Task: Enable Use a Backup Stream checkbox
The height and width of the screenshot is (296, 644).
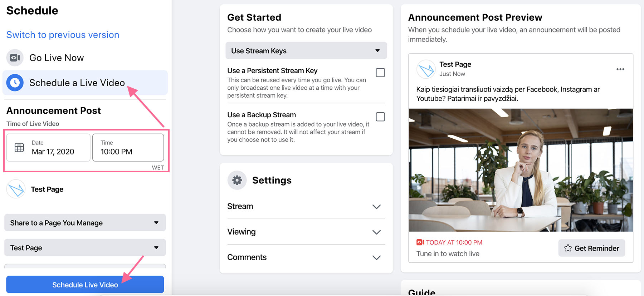Action: (380, 117)
